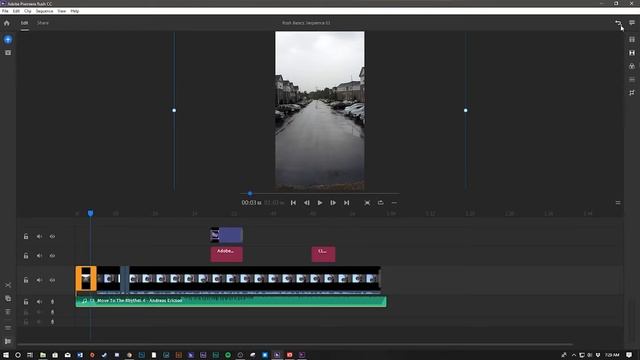Screen dimensions: 640x360
Task: Click the right frame guide handle
Action: [466, 110]
